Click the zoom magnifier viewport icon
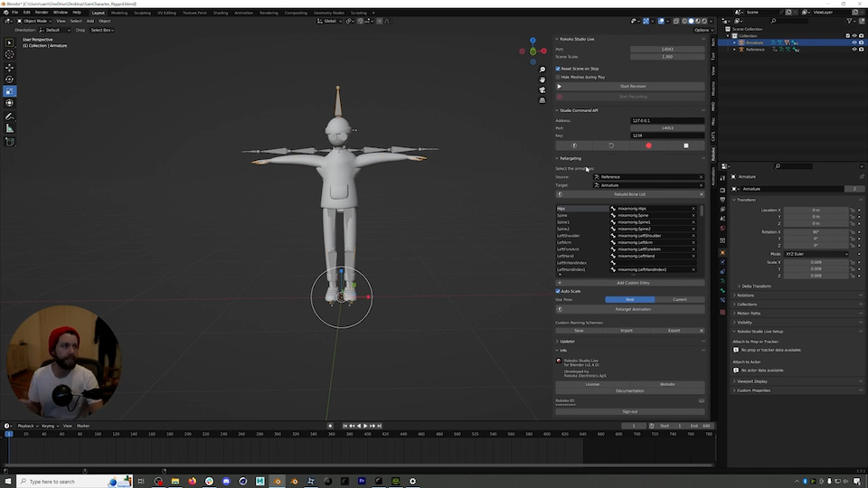This screenshot has height=488, width=868. pyautogui.click(x=542, y=70)
